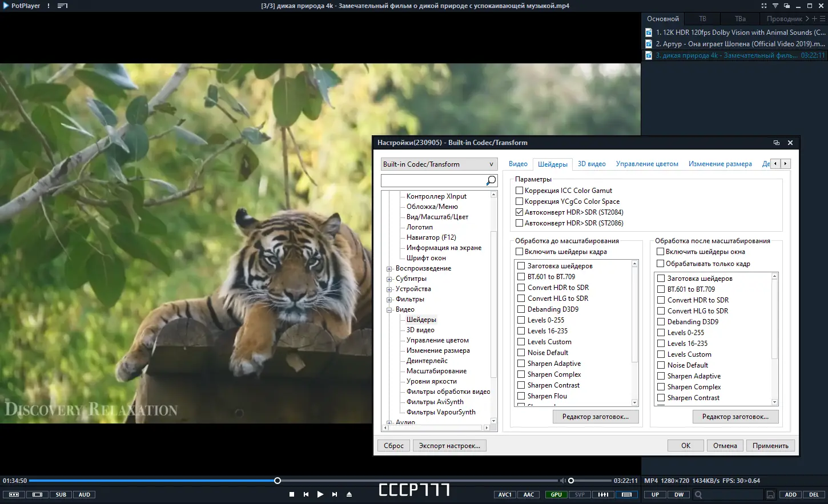Enable Включить шейдеры кадра checkbox
The image size is (828, 504).
point(519,252)
